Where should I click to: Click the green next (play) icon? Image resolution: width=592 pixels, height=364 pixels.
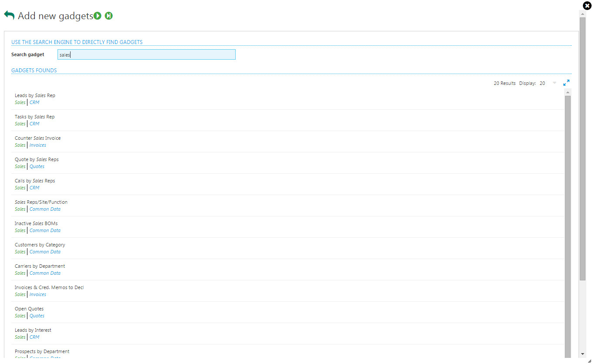click(x=98, y=16)
